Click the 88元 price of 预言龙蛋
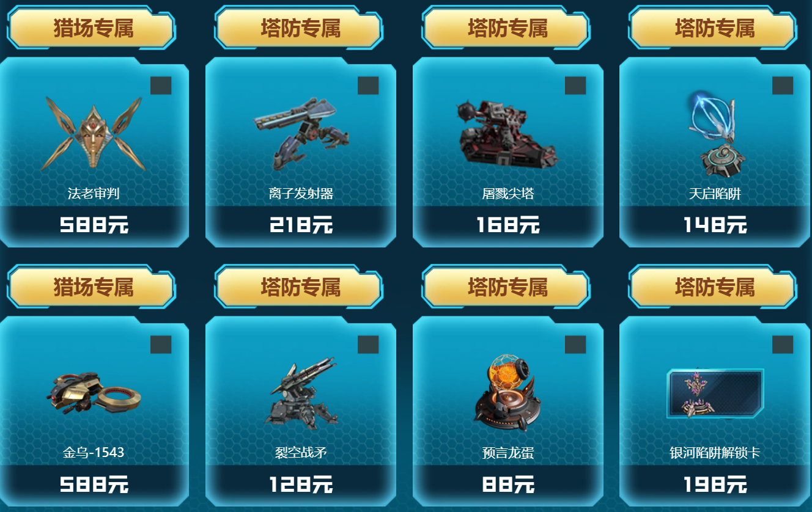The image size is (812, 512). click(508, 485)
